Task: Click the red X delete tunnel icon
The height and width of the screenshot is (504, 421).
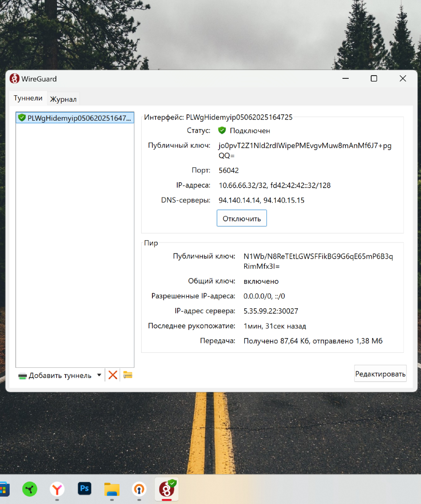Action: (x=113, y=375)
